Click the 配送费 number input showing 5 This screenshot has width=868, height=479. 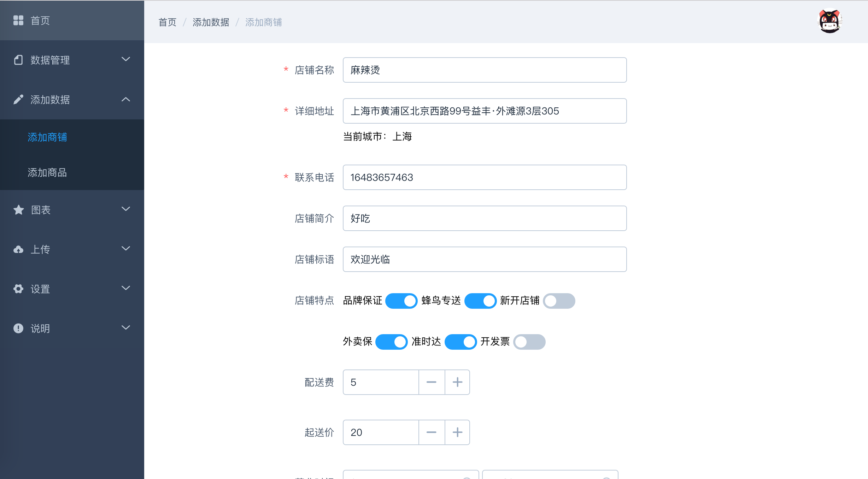click(381, 382)
